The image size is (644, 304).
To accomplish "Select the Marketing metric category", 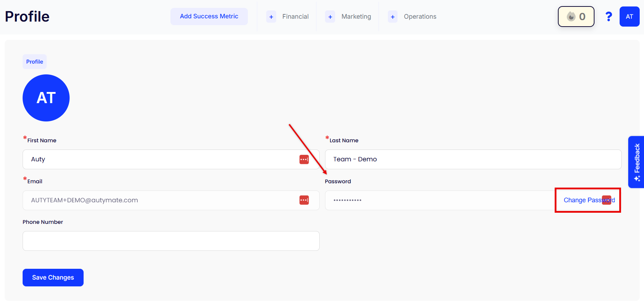I will 356,17.
